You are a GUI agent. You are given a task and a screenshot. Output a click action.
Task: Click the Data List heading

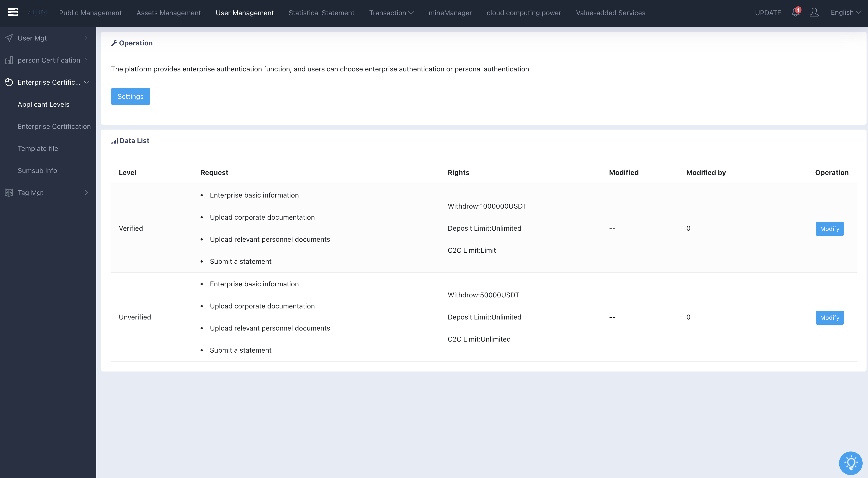[134, 141]
